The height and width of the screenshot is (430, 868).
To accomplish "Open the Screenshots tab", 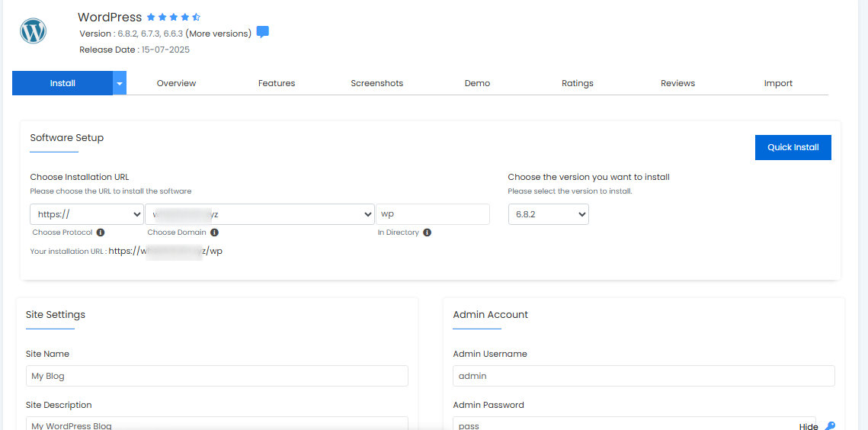I will point(377,83).
